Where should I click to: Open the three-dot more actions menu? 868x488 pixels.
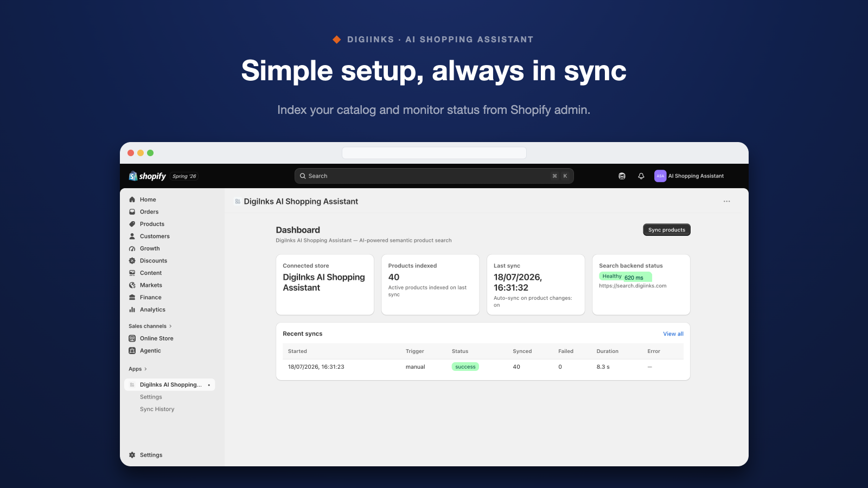tap(726, 201)
